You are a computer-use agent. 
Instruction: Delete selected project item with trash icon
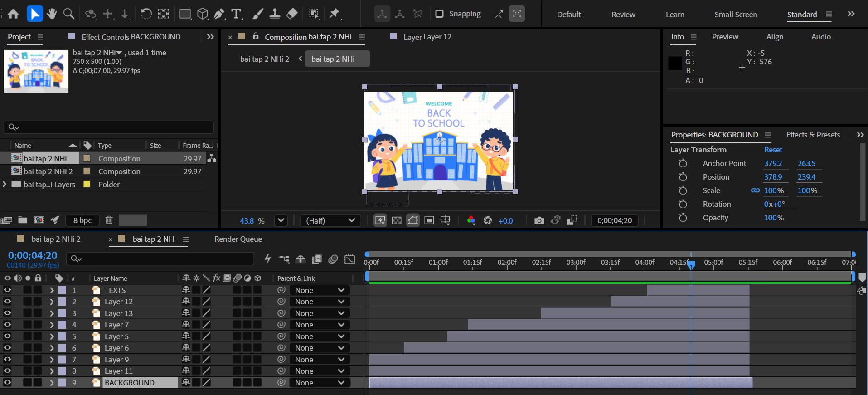pos(109,220)
